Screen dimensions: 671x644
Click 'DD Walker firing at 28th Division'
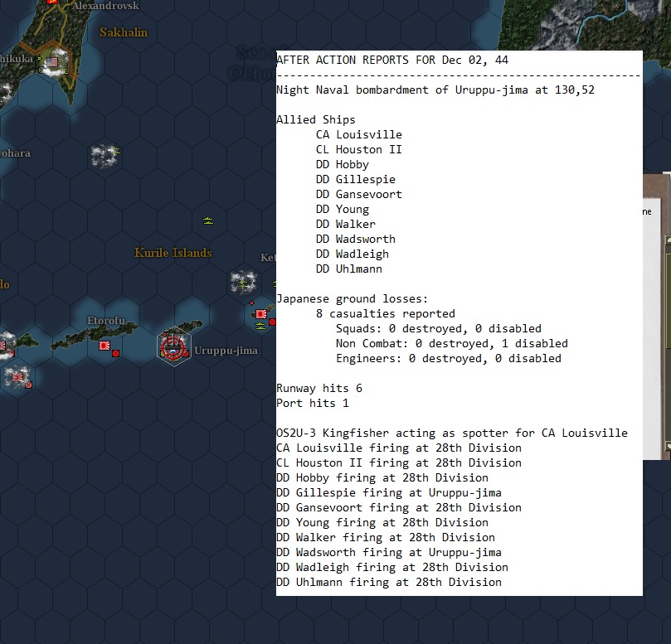386,538
